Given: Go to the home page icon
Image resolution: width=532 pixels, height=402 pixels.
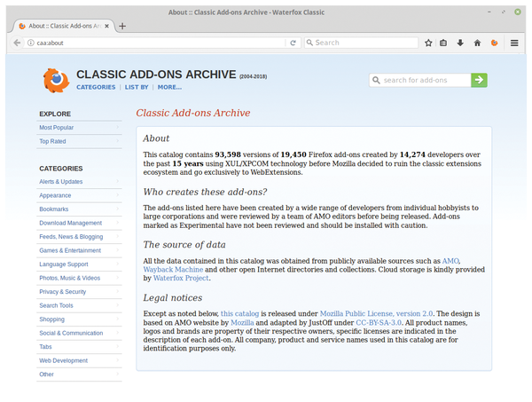Looking at the screenshot, I should pyautogui.click(x=477, y=43).
